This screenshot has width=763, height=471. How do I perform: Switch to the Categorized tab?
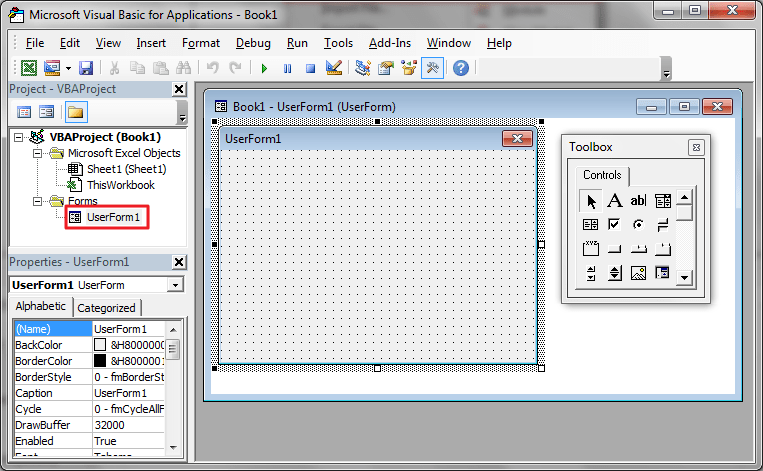coord(107,308)
